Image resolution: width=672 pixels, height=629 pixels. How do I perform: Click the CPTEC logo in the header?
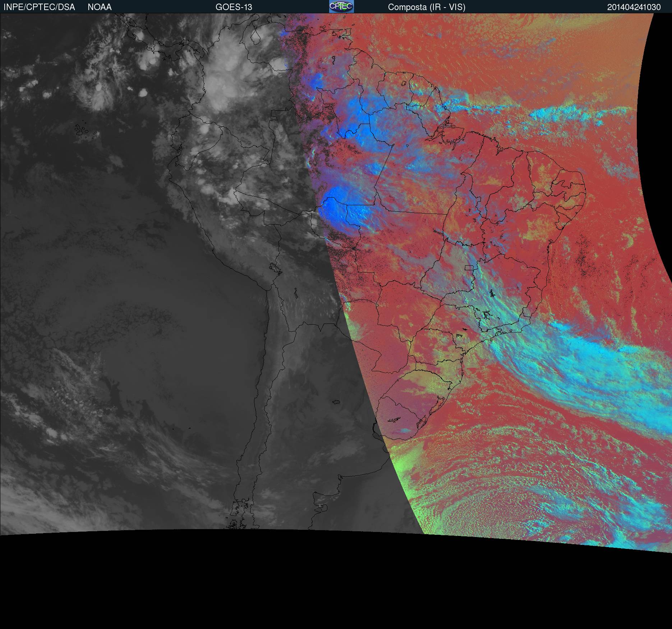coord(341,6)
